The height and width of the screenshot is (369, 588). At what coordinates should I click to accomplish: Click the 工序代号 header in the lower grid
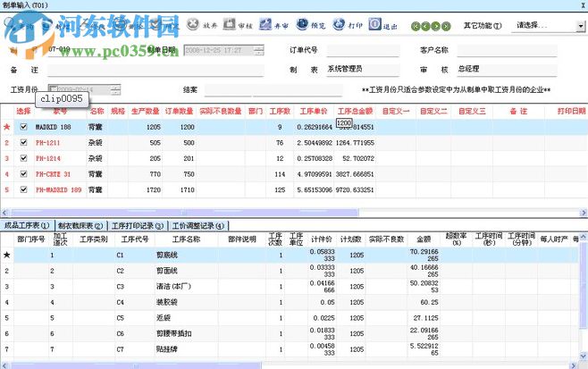point(135,239)
